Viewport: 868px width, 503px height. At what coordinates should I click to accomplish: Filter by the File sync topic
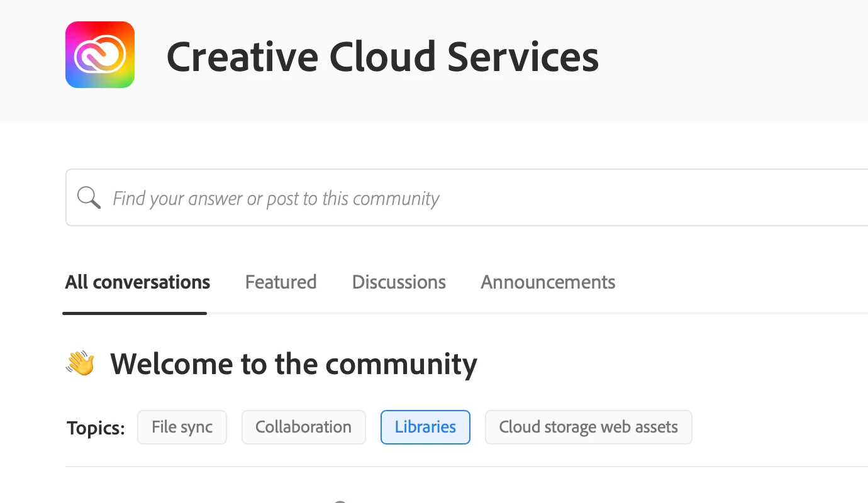(x=182, y=427)
